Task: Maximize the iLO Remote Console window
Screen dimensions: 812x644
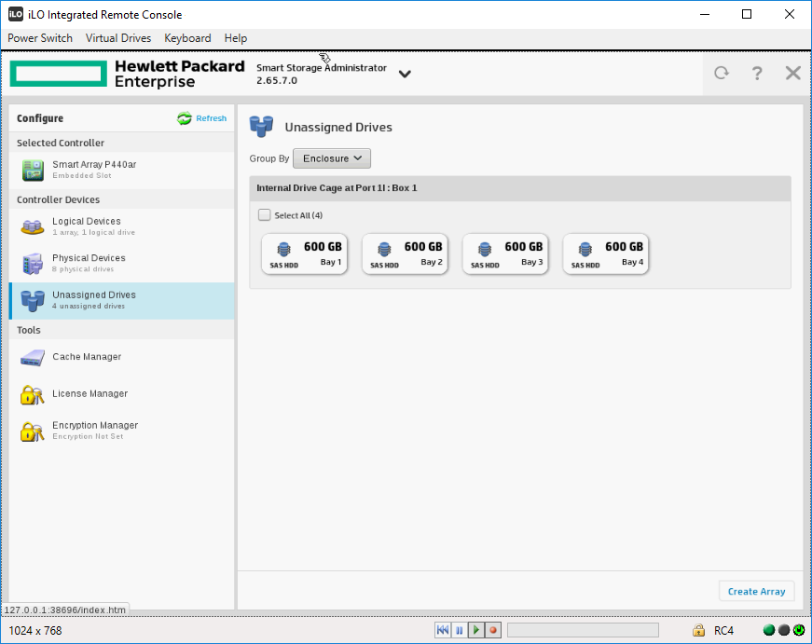Action: pyautogui.click(x=747, y=14)
